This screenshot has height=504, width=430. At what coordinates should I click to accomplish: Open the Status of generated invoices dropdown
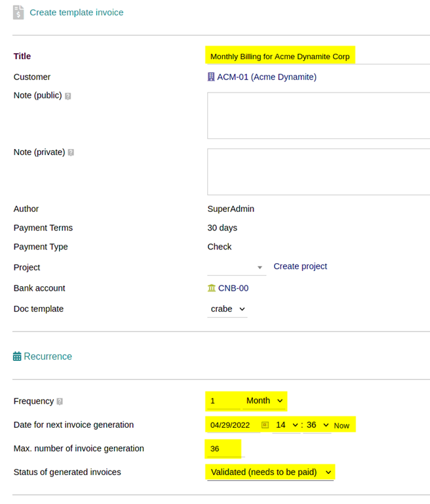pos(271,472)
